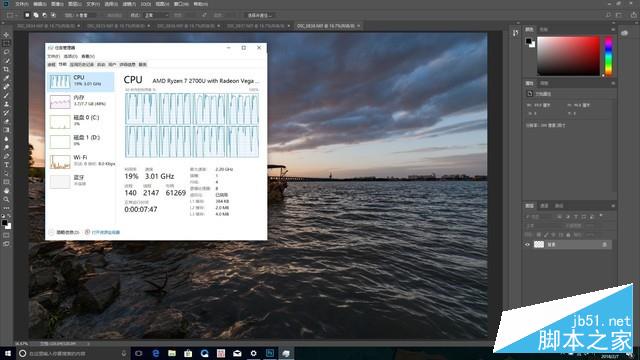Open the Properties panel flyout menu

pyautogui.click(x=613, y=83)
